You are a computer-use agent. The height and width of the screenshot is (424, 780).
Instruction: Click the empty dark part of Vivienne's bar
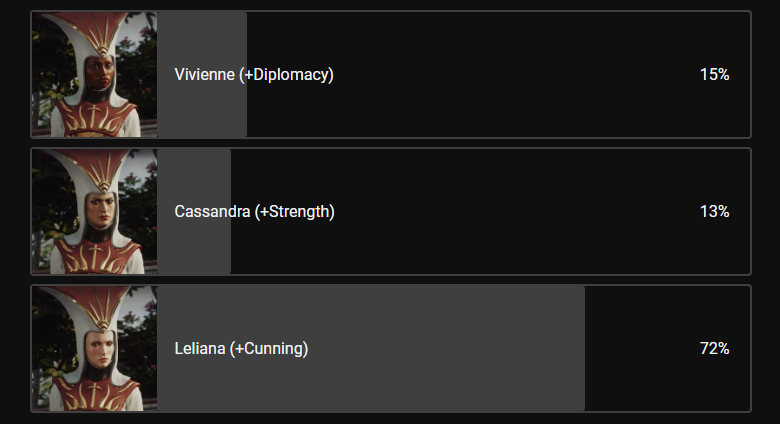click(x=500, y=74)
